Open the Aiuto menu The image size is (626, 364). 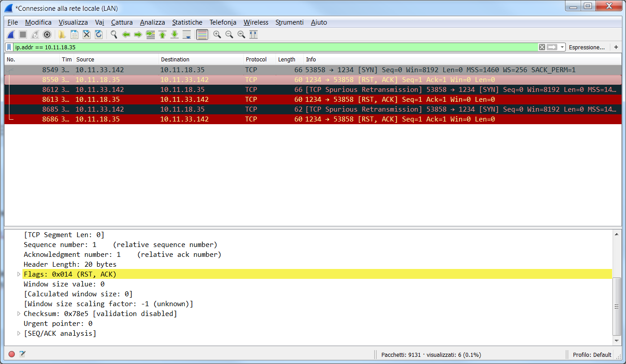coord(319,22)
